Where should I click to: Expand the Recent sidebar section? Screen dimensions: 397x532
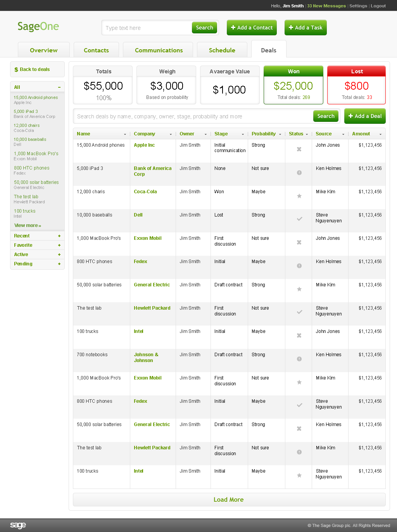pyautogui.click(x=59, y=236)
